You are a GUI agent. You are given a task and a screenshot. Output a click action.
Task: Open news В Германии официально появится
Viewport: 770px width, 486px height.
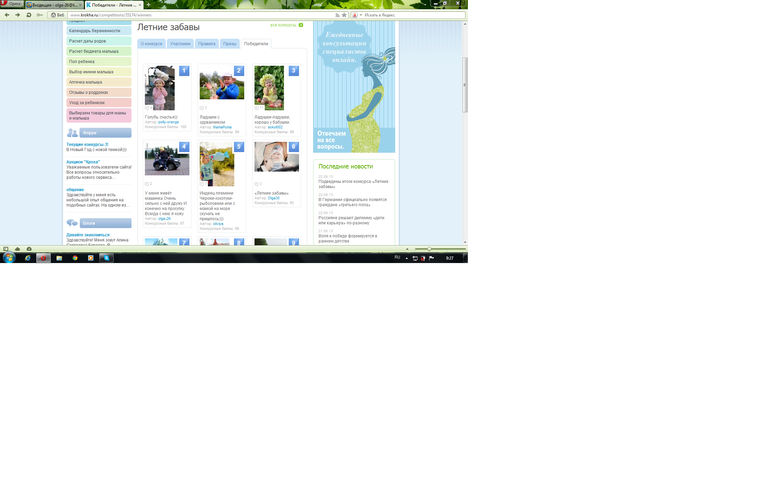coord(353,202)
